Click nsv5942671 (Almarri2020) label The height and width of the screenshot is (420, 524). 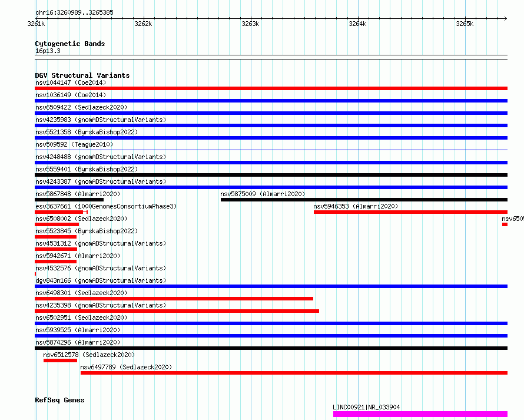tap(78, 256)
